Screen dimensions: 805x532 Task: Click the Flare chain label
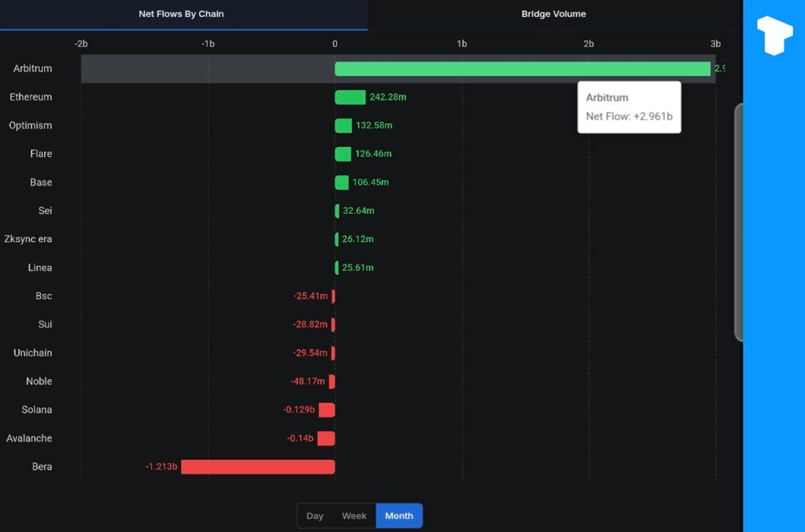tap(41, 153)
